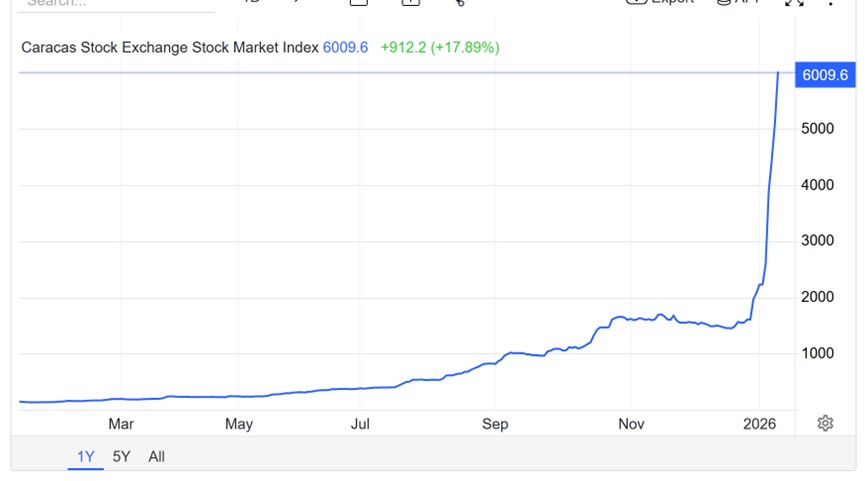The image size is (865, 481).
Task: Expand chart to fullscreen
Action: click(795, 3)
